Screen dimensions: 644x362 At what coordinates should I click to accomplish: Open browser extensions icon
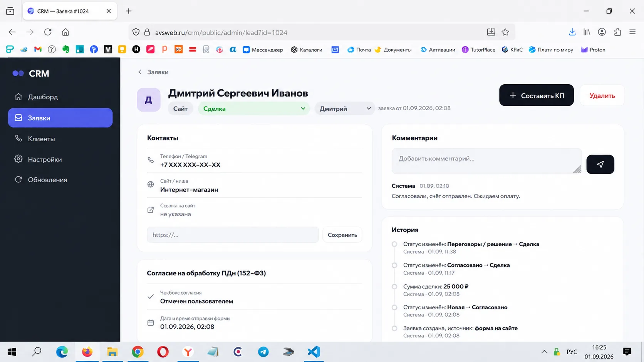click(x=617, y=32)
